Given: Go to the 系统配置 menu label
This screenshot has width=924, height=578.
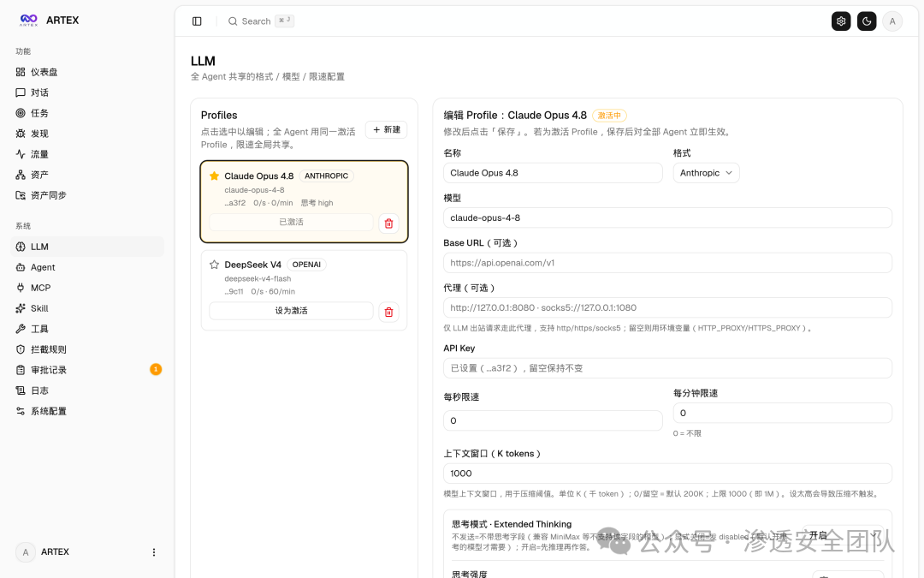Looking at the screenshot, I should tap(48, 411).
